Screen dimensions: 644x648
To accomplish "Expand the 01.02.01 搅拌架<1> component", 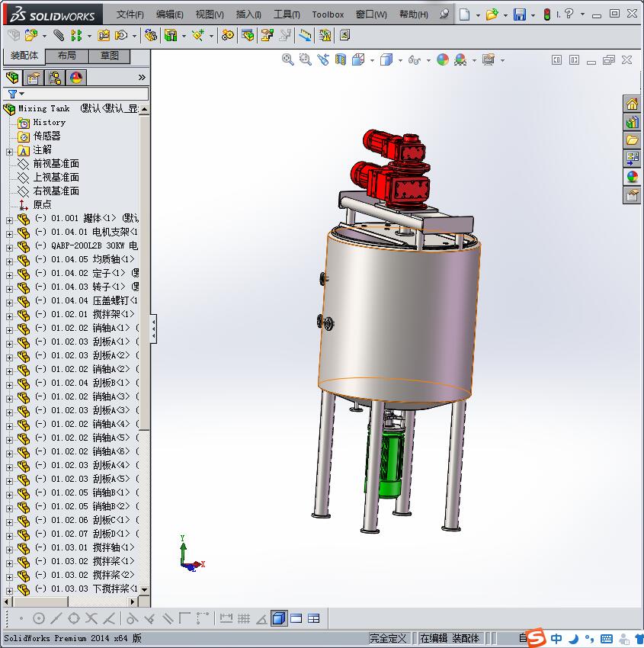I will coord(9,316).
